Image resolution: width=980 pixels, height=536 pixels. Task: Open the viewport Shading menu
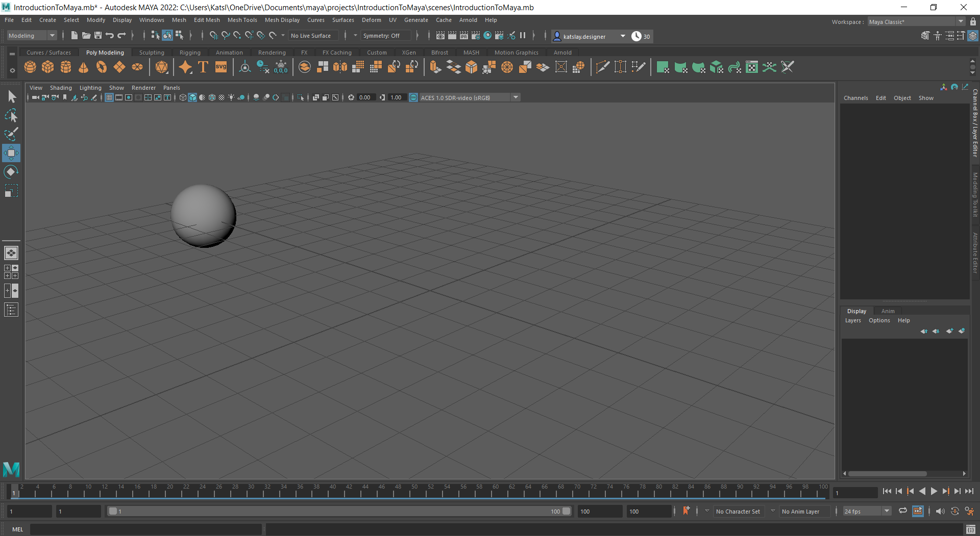coord(61,88)
